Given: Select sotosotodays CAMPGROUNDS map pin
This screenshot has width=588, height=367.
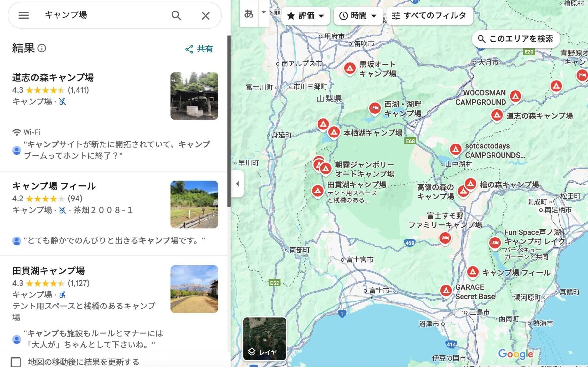Looking at the screenshot, I should click(x=455, y=149).
